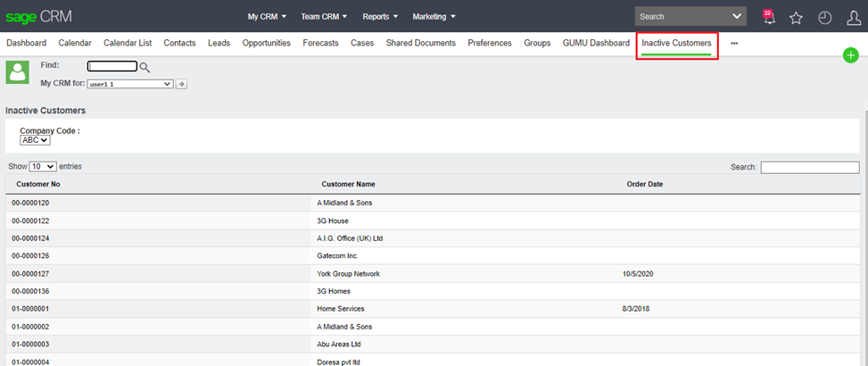The height and width of the screenshot is (366, 868).
Task: Switch to the GUMU Dashboard tab
Action: [x=596, y=43]
